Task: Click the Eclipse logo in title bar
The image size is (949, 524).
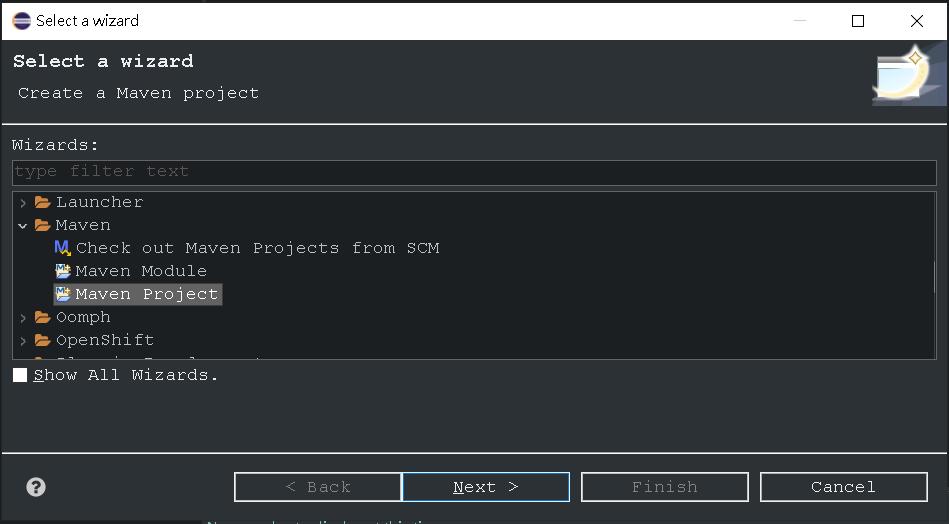Action: coord(21,21)
